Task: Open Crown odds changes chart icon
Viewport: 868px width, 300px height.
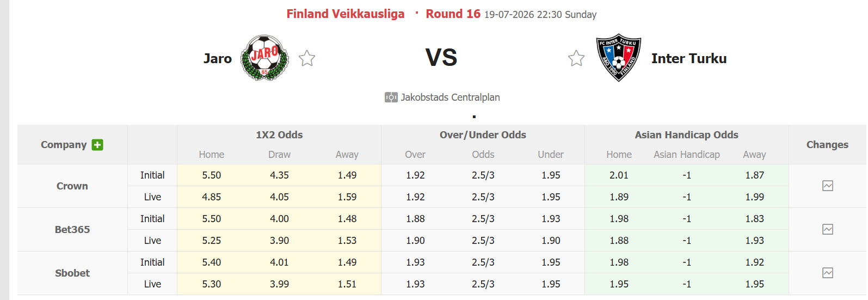Action: 828,186
